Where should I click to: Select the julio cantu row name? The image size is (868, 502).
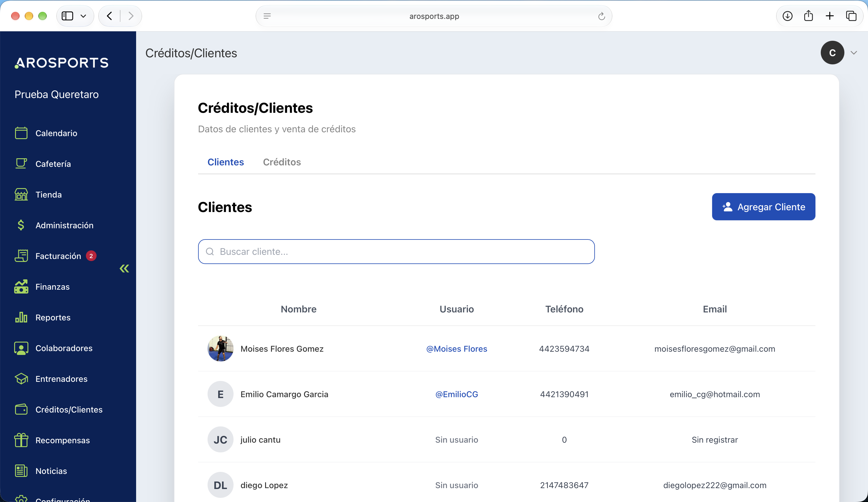[260, 440]
